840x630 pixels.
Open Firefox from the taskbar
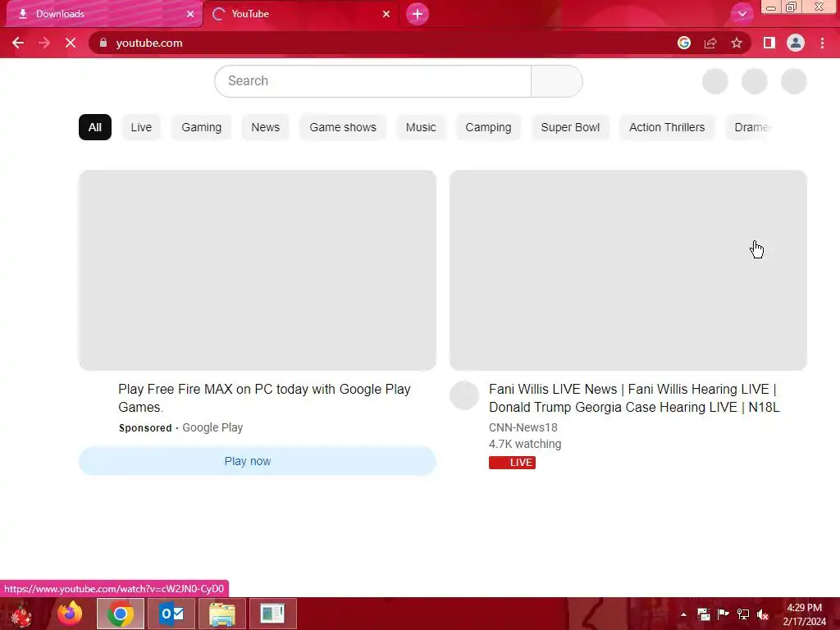click(x=70, y=614)
